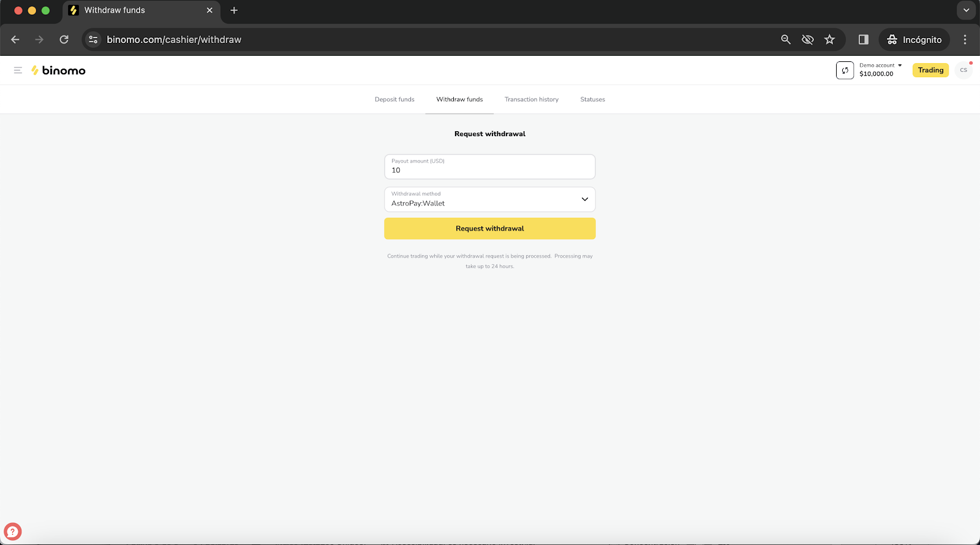
Task: Switch to Deposit funds tab
Action: [x=394, y=99]
